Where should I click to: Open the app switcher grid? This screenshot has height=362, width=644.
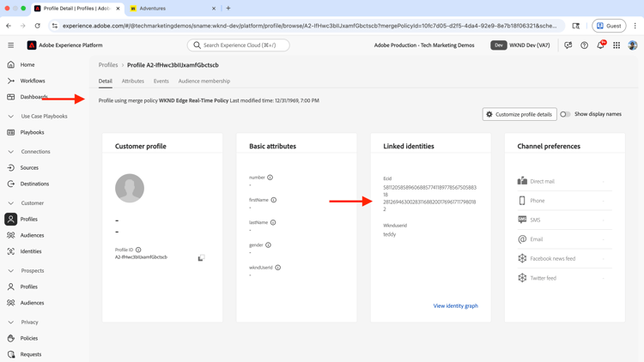617,45
